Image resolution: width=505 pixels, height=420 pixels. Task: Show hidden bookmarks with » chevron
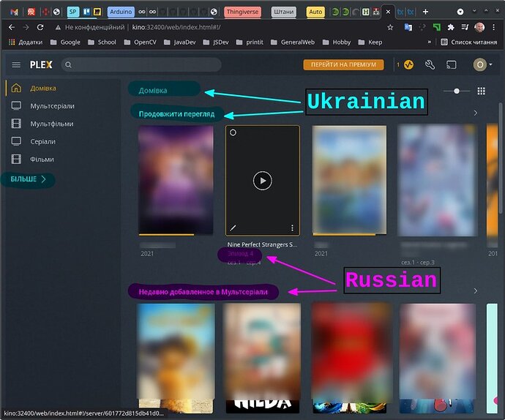(430, 42)
